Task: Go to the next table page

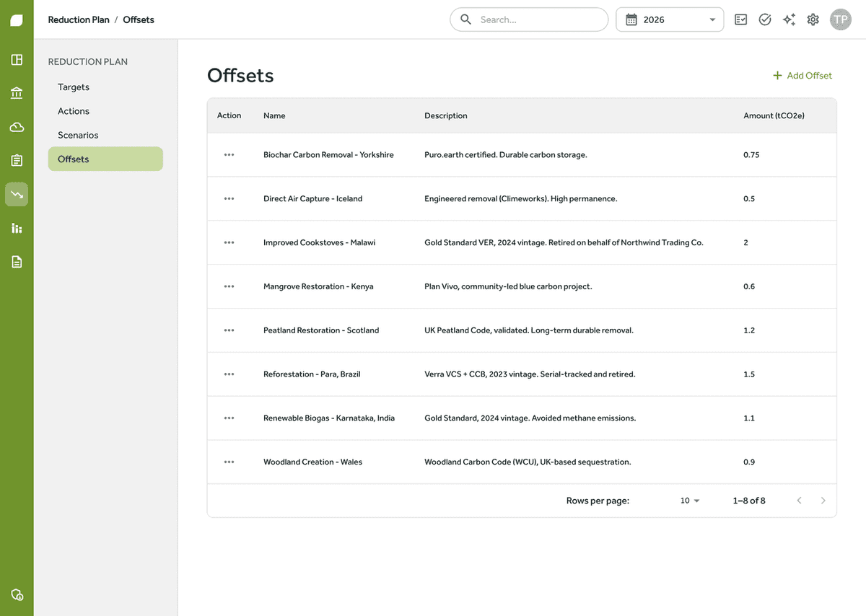Action: [823, 501]
